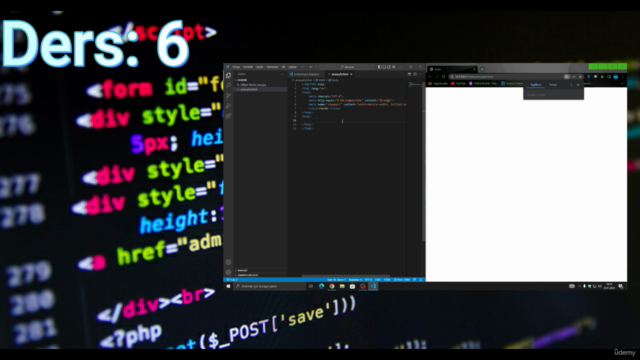Open the browser three-dot menu

[x=622, y=77]
